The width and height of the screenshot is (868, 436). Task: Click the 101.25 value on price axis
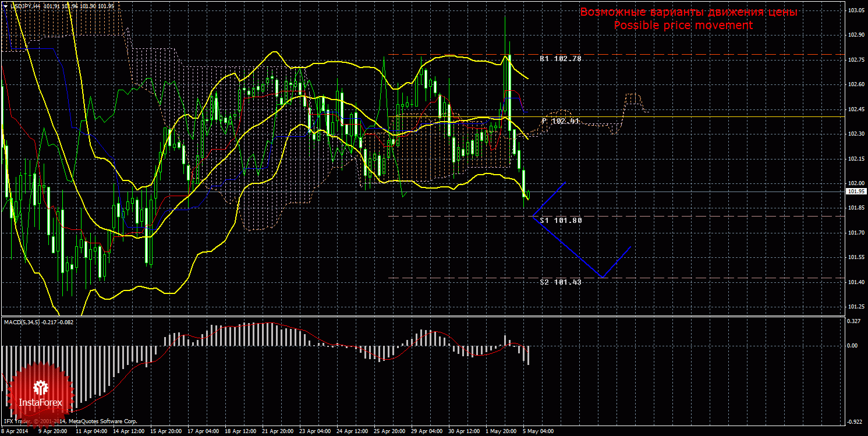(856, 307)
